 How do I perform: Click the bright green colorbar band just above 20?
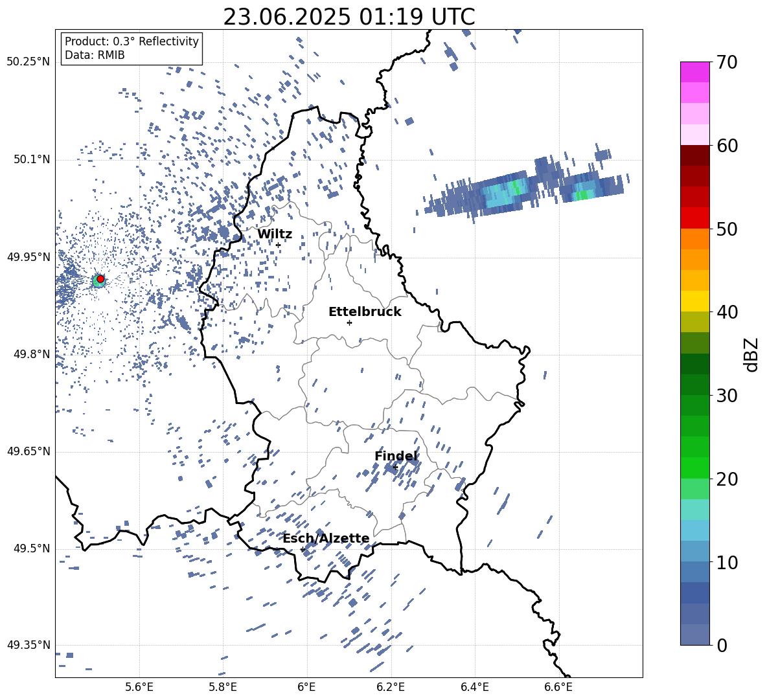(694, 468)
